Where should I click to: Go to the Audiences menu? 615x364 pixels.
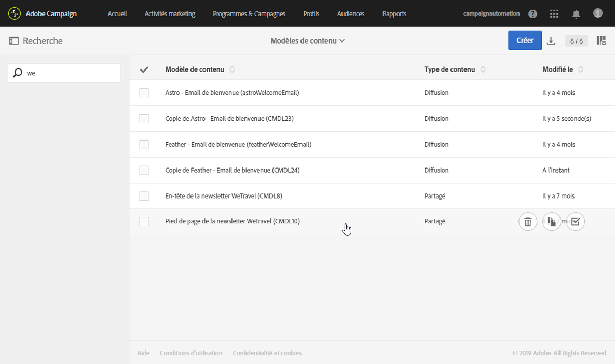(x=351, y=13)
